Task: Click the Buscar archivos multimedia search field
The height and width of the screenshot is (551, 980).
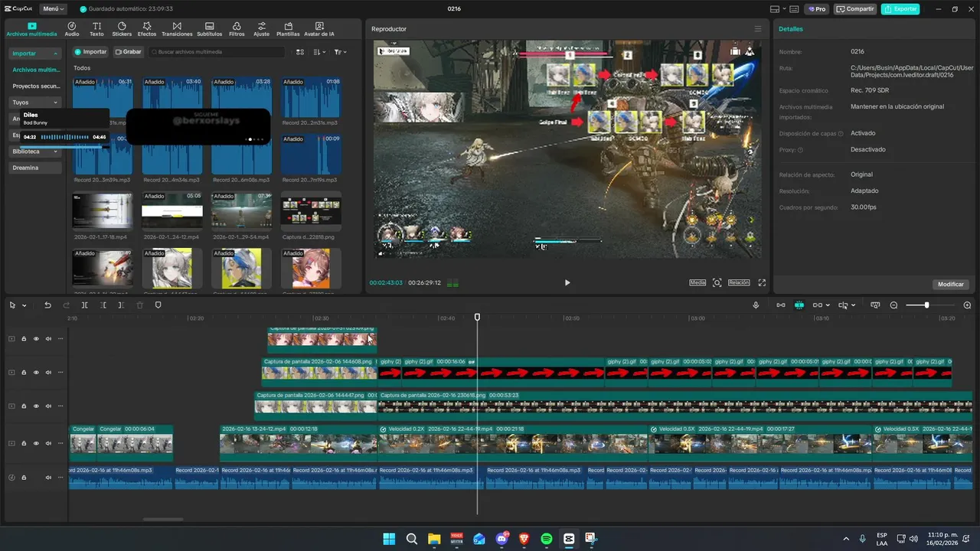Action: pyautogui.click(x=217, y=52)
